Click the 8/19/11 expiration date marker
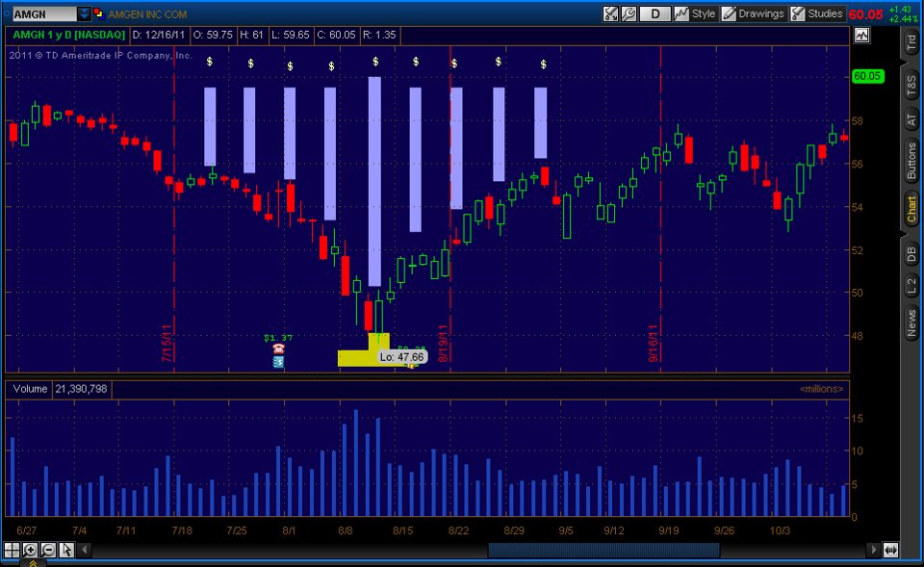 click(443, 343)
